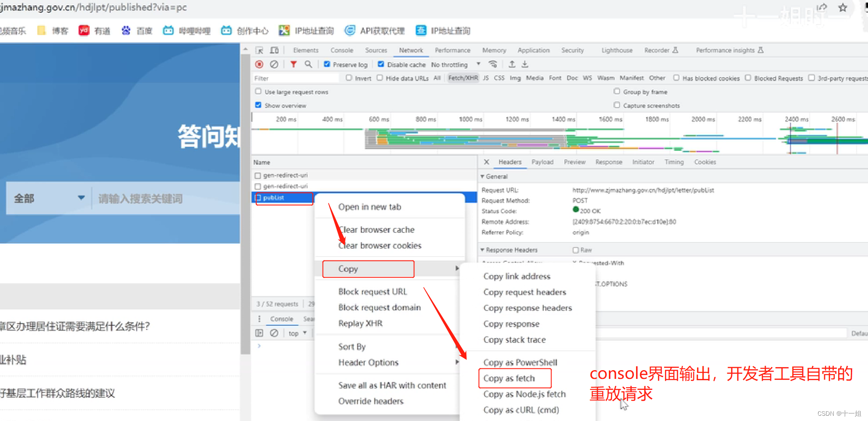The image size is (868, 421).
Task: Select Copy response option
Action: 511,324
